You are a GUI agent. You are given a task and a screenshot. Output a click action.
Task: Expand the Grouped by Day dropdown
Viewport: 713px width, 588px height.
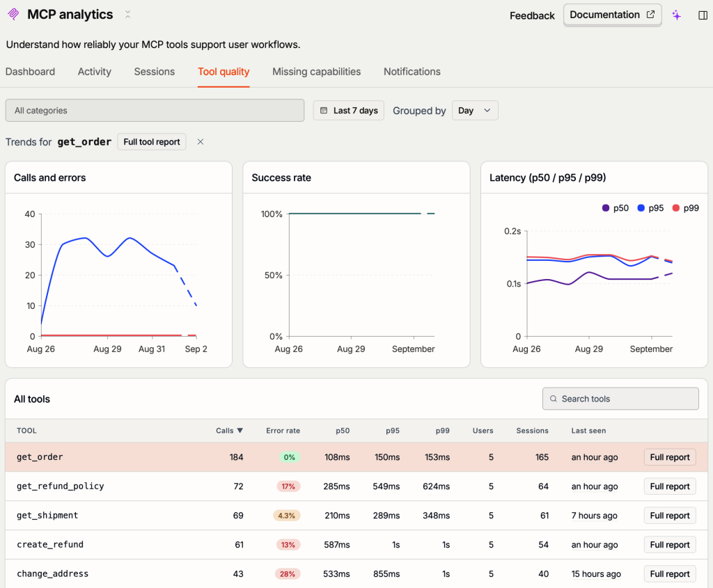pos(475,111)
